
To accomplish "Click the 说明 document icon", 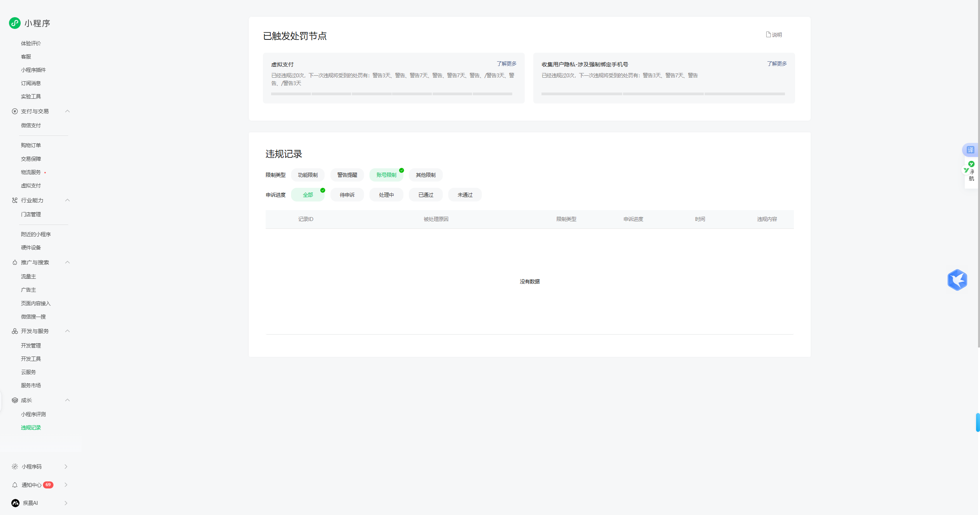I will (768, 34).
